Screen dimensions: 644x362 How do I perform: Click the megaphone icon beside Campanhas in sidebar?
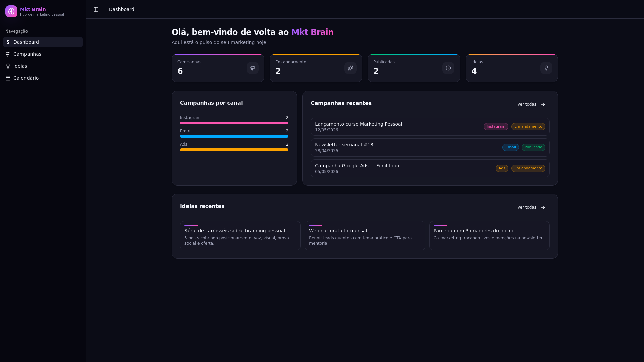8,54
